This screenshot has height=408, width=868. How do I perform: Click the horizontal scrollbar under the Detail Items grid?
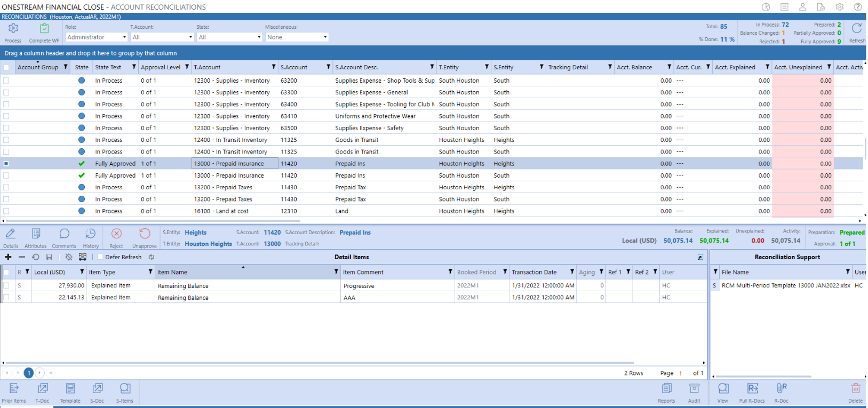tap(319, 363)
